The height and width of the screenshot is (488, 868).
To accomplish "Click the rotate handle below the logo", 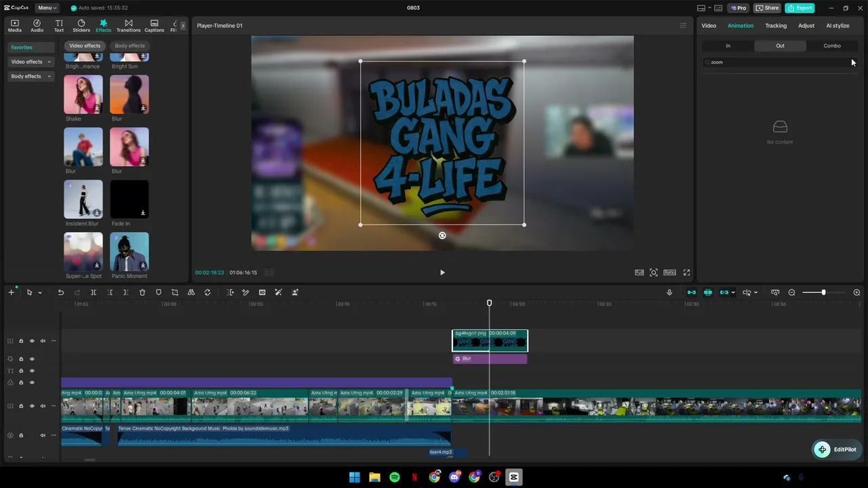I will point(442,236).
